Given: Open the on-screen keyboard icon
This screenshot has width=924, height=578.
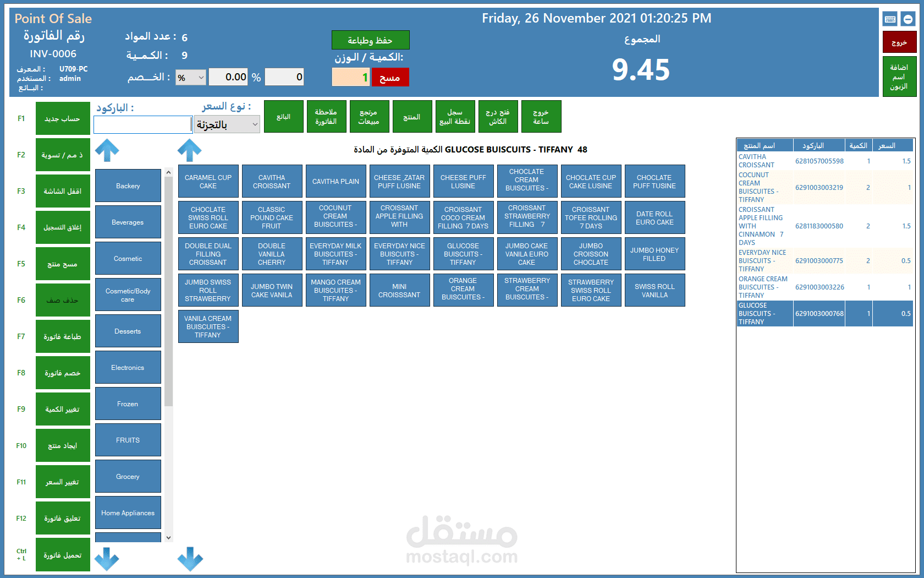Looking at the screenshot, I should 890,19.
